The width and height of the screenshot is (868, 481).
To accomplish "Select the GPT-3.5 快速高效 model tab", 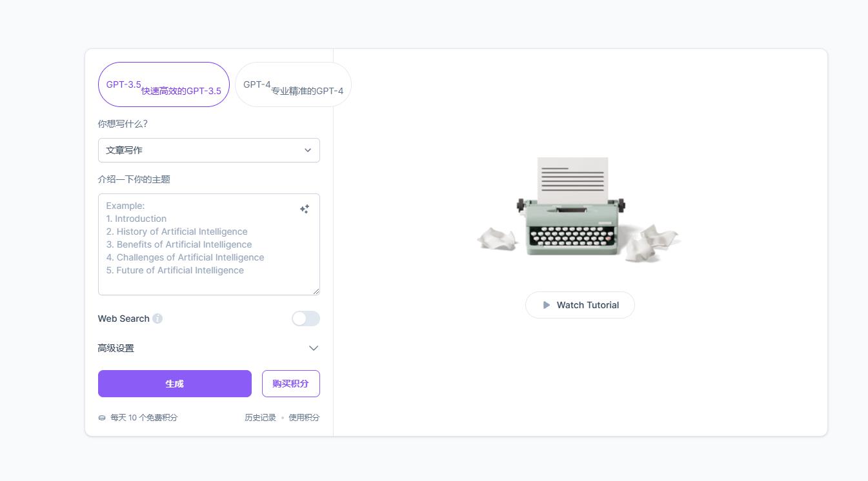I will click(x=164, y=84).
